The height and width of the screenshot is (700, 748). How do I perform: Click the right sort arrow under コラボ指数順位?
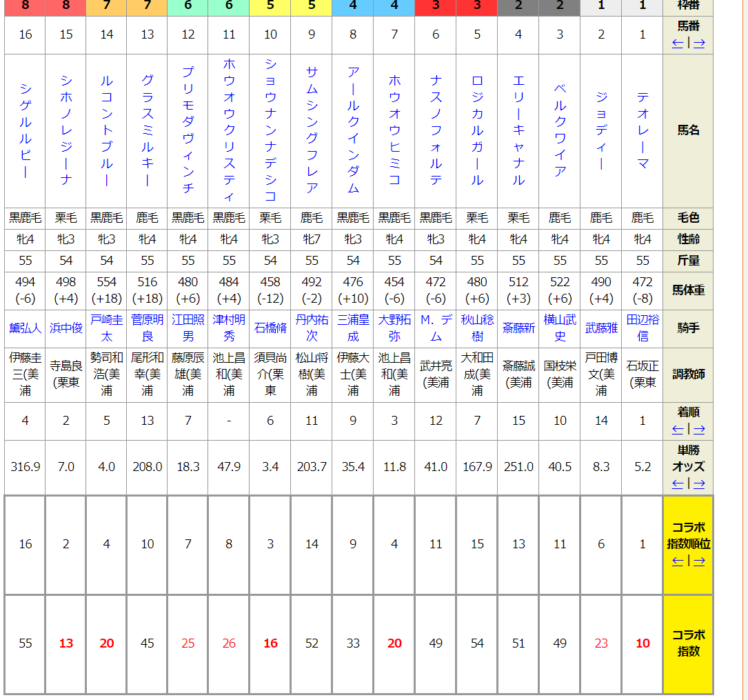[x=699, y=561]
